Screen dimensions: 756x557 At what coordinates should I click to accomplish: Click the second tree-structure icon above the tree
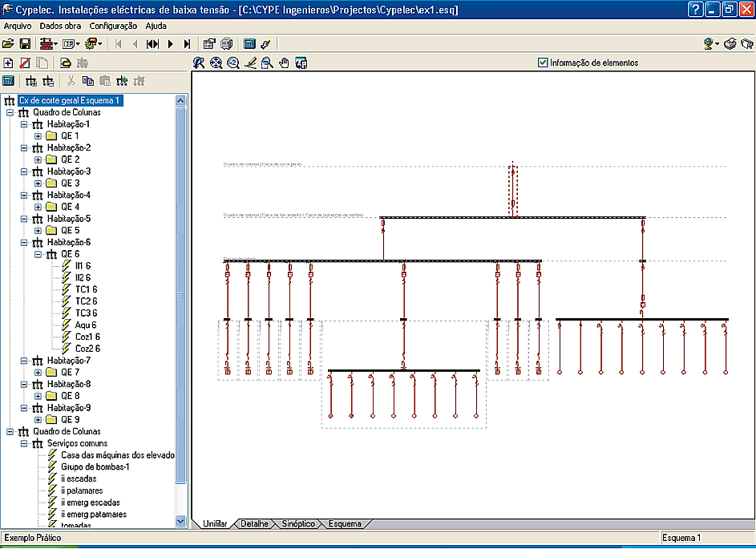pyautogui.click(x=48, y=81)
